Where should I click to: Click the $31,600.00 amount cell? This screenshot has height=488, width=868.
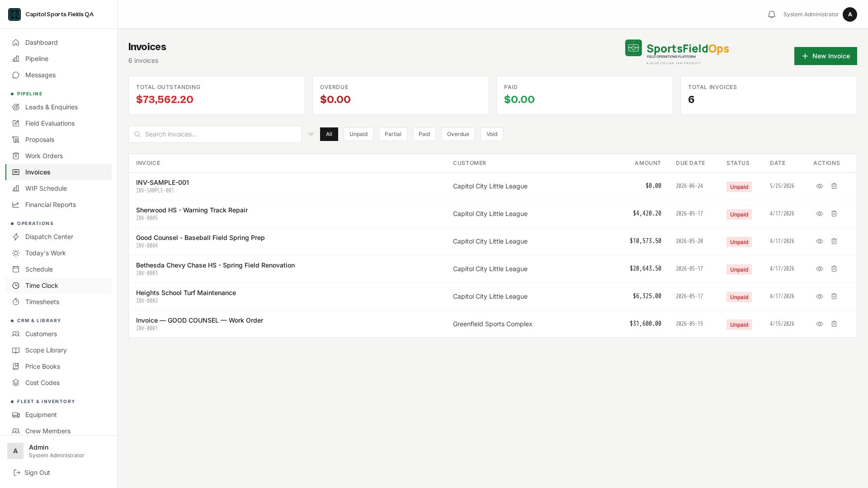pos(646,324)
